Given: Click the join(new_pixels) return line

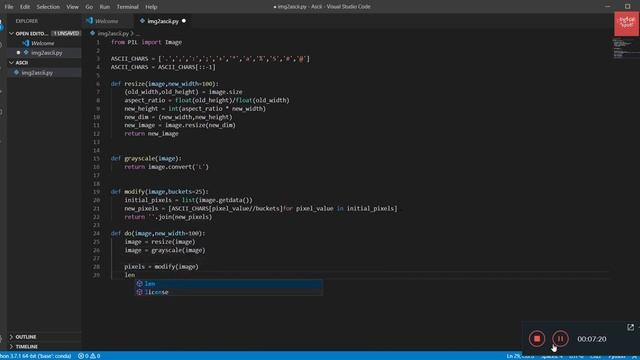Looking at the screenshot, I should tap(168, 217).
